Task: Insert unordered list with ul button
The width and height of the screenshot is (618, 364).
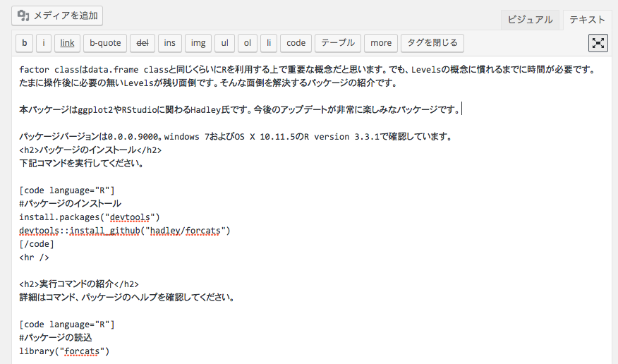Action: [x=224, y=43]
